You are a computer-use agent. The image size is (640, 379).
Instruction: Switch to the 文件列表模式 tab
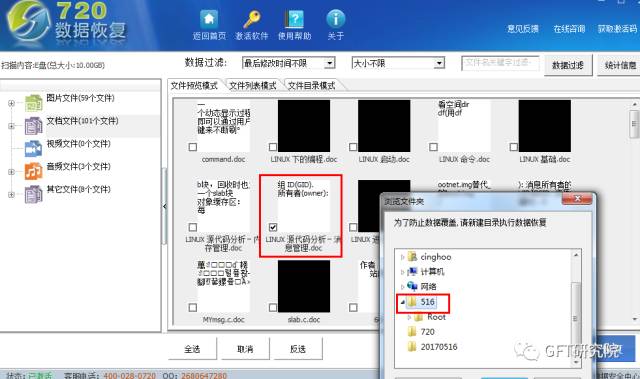pyautogui.click(x=253, y=86)
